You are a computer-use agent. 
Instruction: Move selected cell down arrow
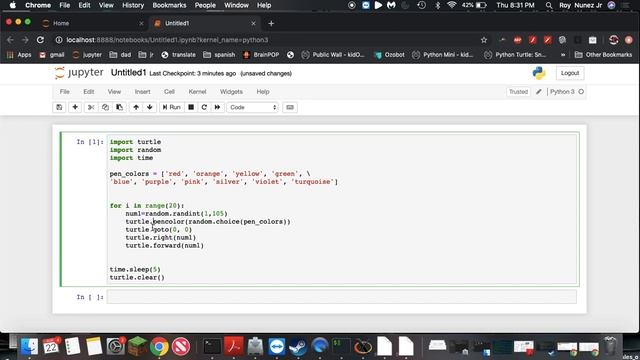150,107
